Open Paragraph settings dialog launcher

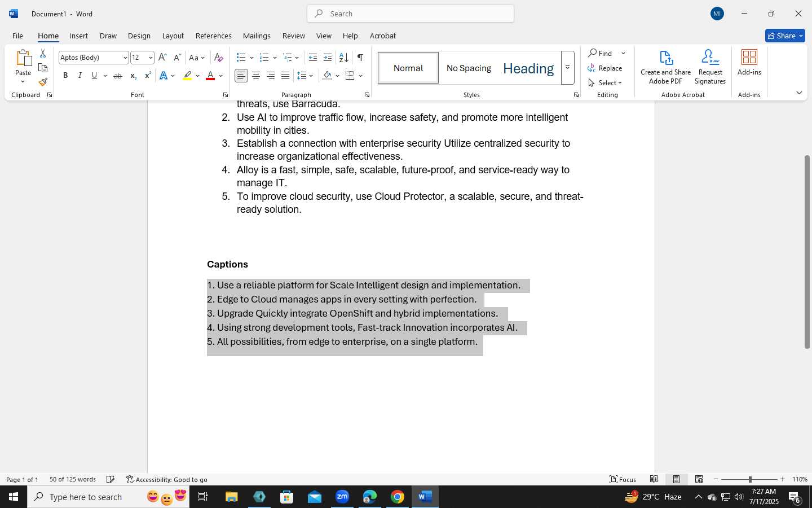[367, 95]
